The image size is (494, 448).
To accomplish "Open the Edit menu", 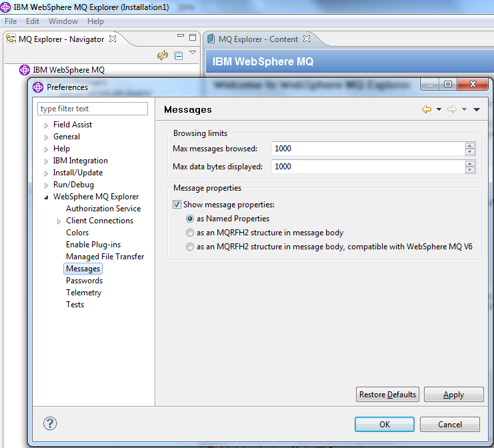I will [33, 21].
